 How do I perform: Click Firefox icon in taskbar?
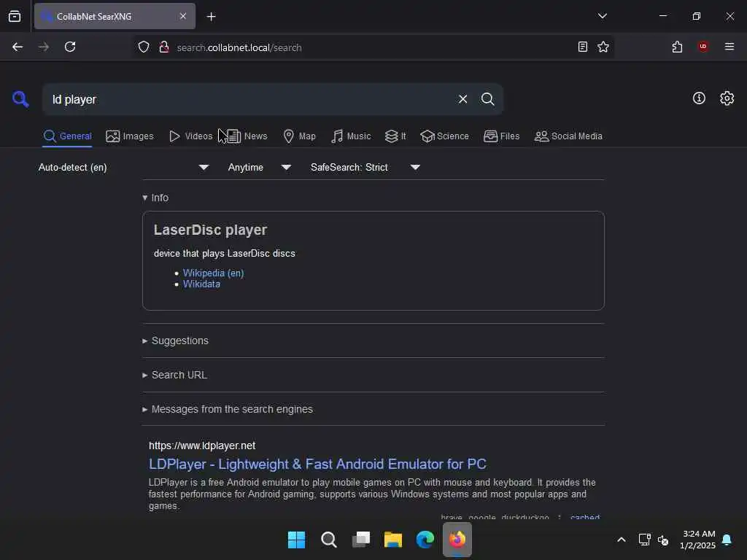tap(457, 540)
